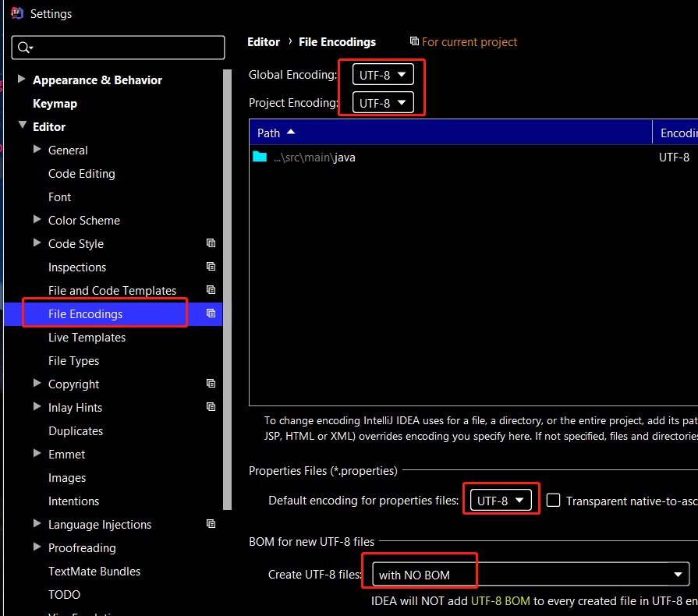The height and width of the screenshot is (616, 698).
Task: Open properties files default encoding dropdown
Action: (x=500, y=501)
